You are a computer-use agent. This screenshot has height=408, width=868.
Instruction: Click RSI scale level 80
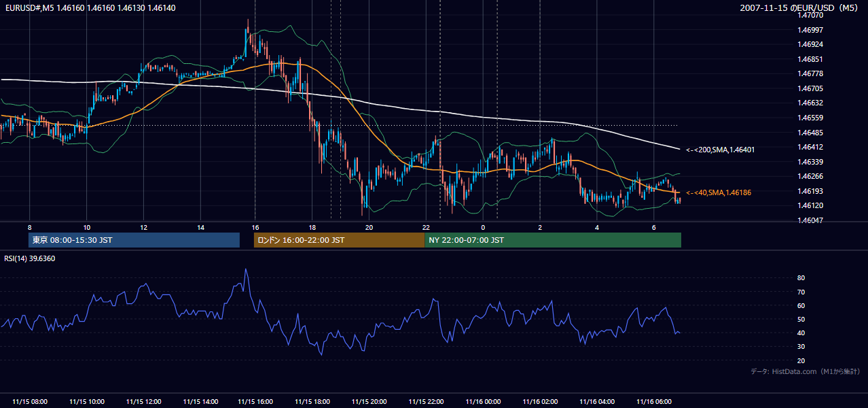[x=801, y=278]
